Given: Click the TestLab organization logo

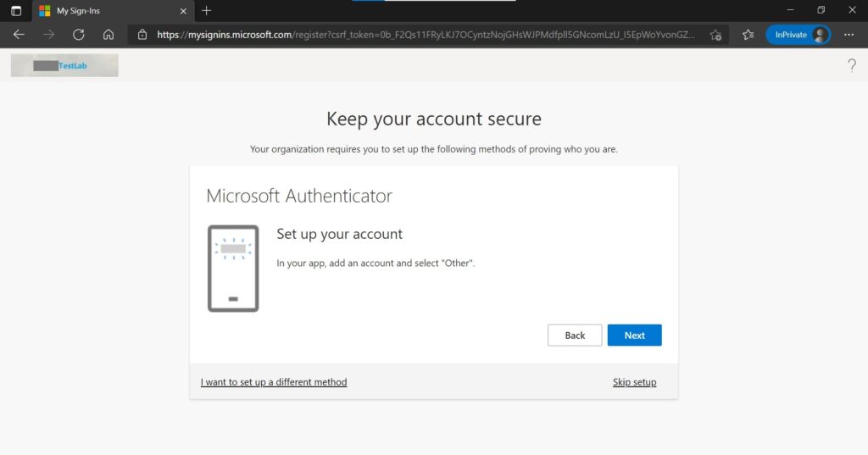Looking at the screenshot, I should (64, 65).
